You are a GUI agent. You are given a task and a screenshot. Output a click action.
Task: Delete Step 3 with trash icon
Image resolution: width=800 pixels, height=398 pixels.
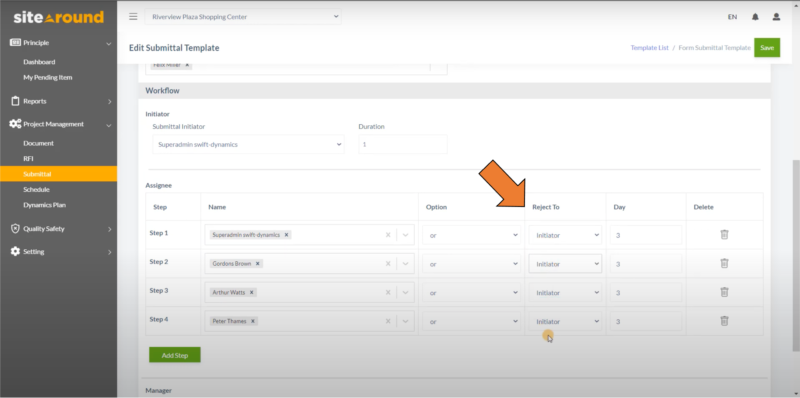pos(724,292)
